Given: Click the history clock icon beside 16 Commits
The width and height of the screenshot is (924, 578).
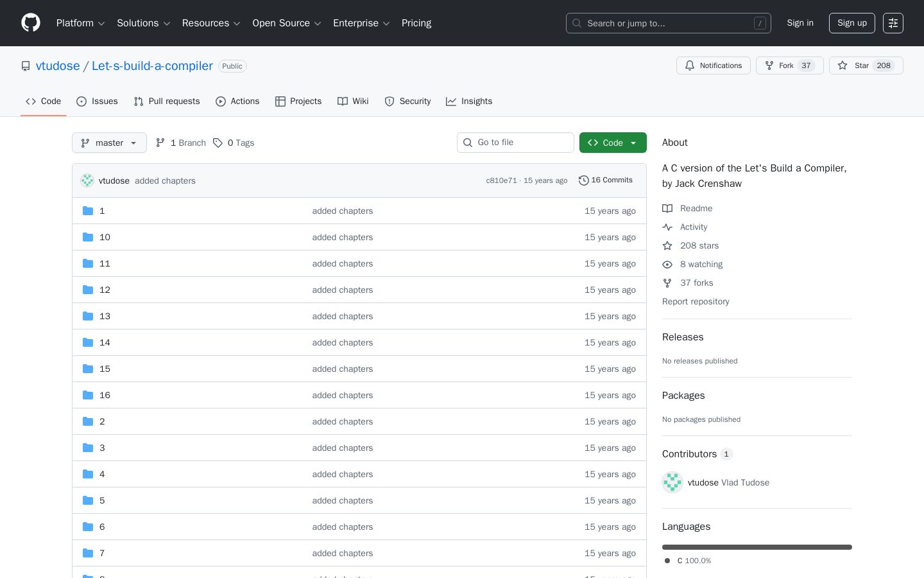Looking at the screenshot, I should click(x=583, y=180).
